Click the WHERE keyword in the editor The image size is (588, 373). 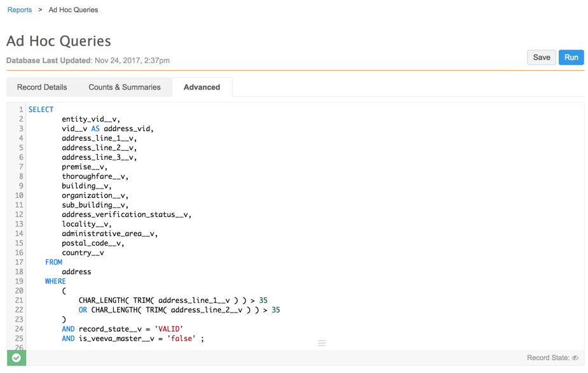(55, 281)
